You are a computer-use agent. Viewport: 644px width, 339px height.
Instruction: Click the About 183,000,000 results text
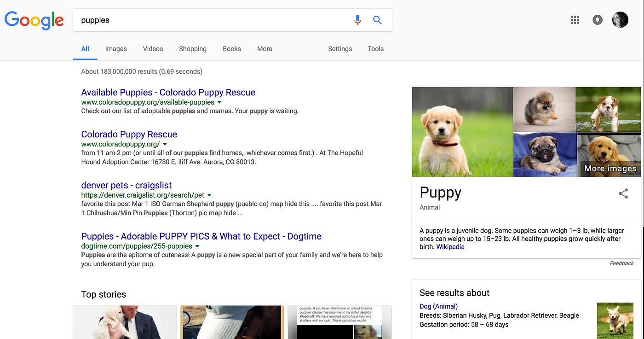[142, 72]
